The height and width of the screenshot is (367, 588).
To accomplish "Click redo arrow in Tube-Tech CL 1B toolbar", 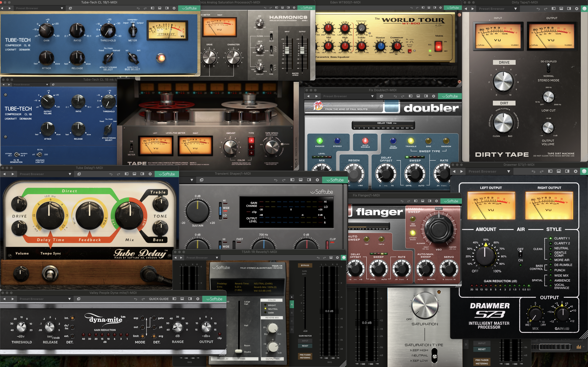I will coord(145,8).
